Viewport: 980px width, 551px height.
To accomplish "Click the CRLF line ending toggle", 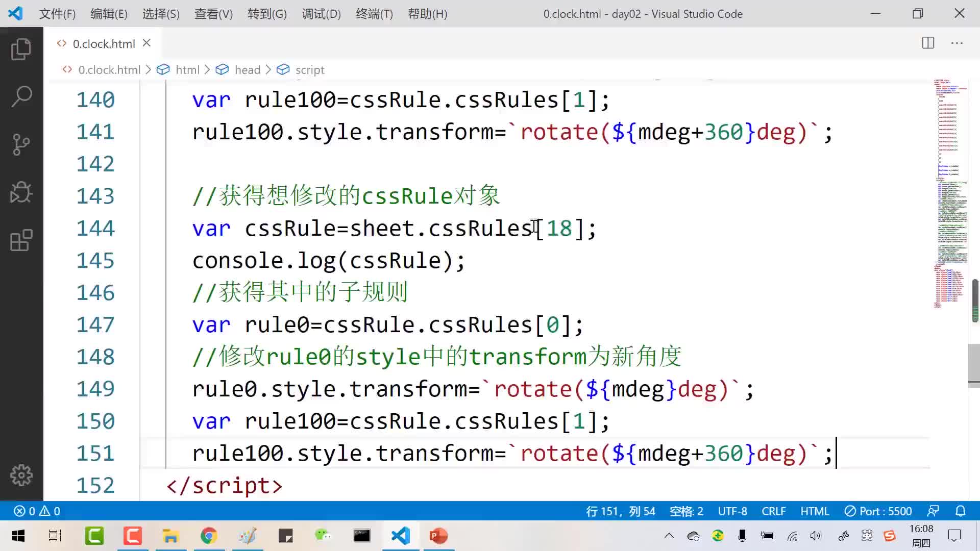I will tap(774, 511).
